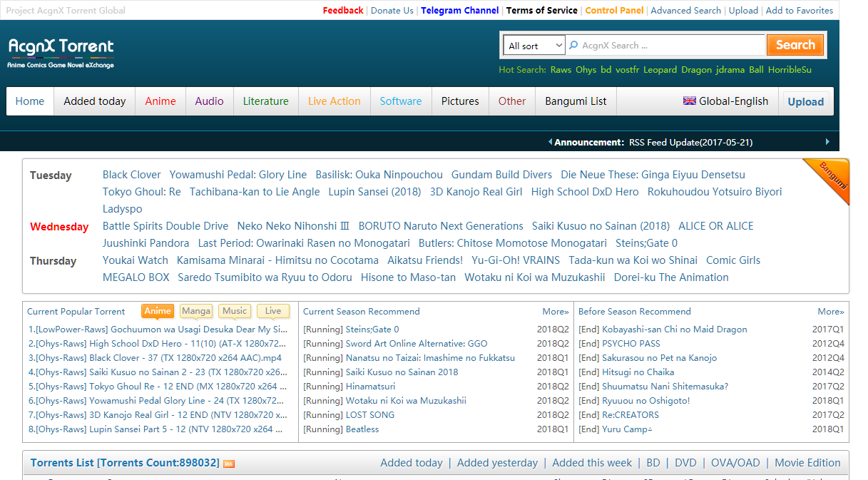This screenshot has height=480, width=868.
Task: Open the Audio category menu item
Action: point(210,101)
